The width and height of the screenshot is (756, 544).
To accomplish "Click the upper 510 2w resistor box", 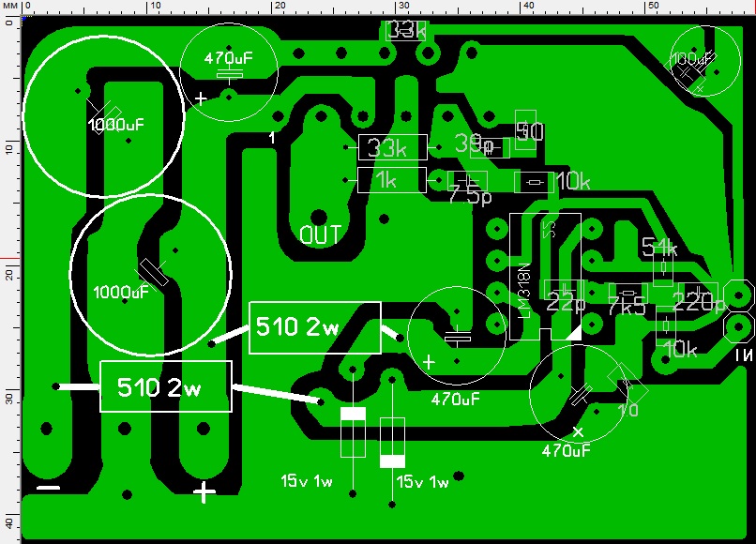I will 315,328.
